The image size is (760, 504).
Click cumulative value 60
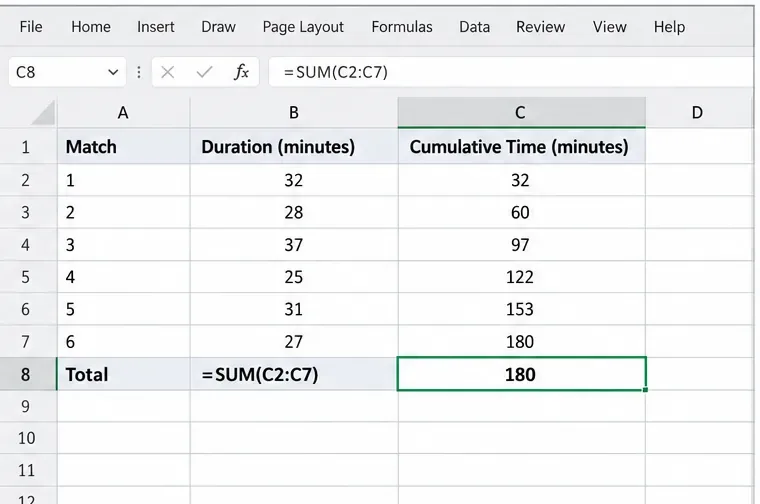(x=522, y=212)
